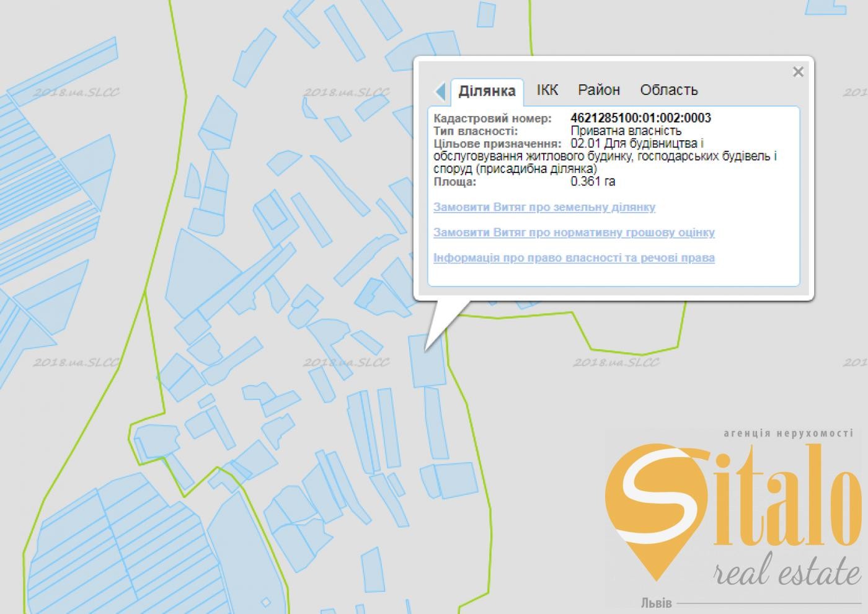Select cadastral number 4621285100:01:002:0003
This screenshot has width=868, height=614.
tap(640, 118)
